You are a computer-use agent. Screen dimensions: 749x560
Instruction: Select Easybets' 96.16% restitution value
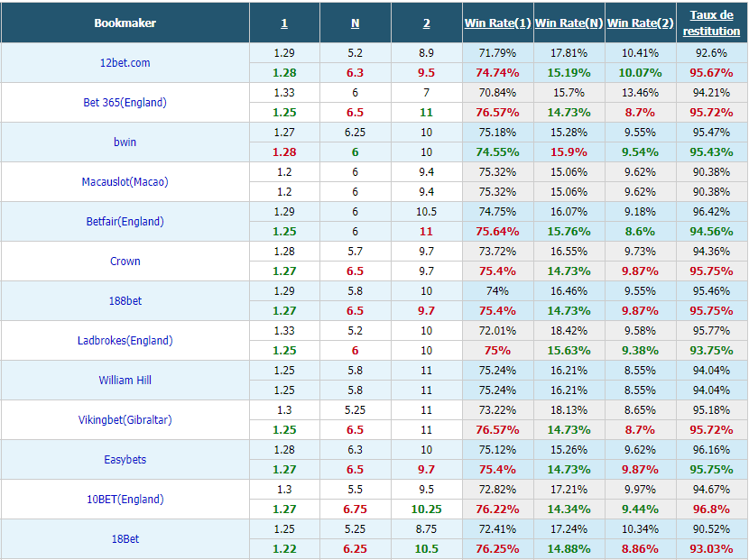(x=711, y=449)
